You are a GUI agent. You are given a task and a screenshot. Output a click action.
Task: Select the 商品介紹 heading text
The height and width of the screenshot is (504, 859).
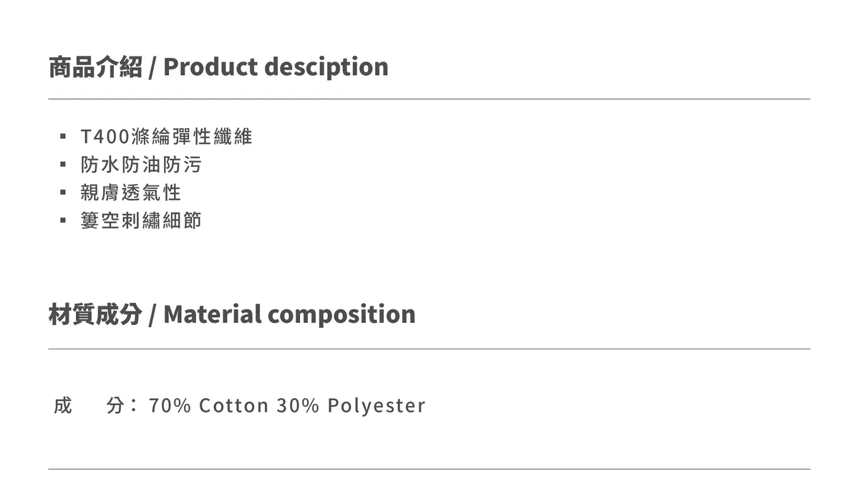[x=95, y=67]
